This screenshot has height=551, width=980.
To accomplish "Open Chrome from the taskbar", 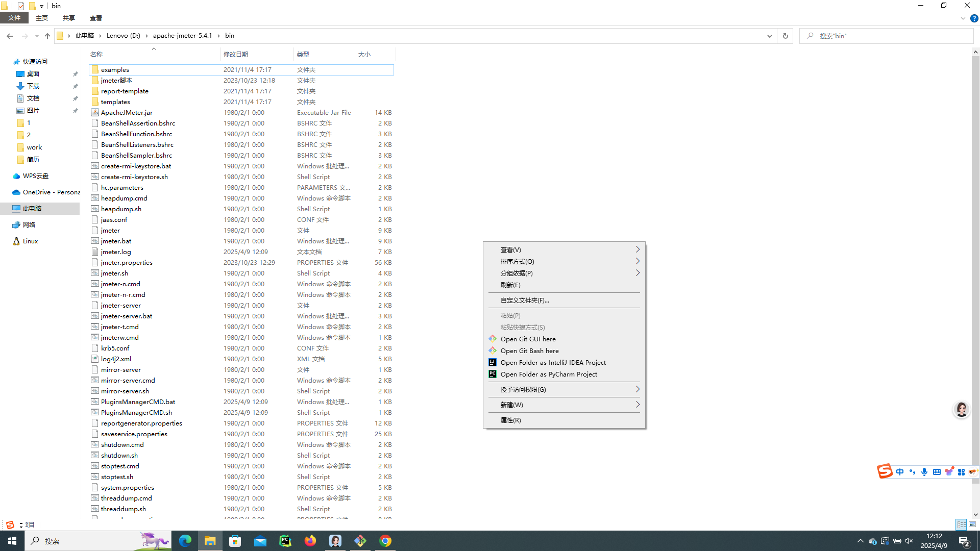I will click(385, 541).
